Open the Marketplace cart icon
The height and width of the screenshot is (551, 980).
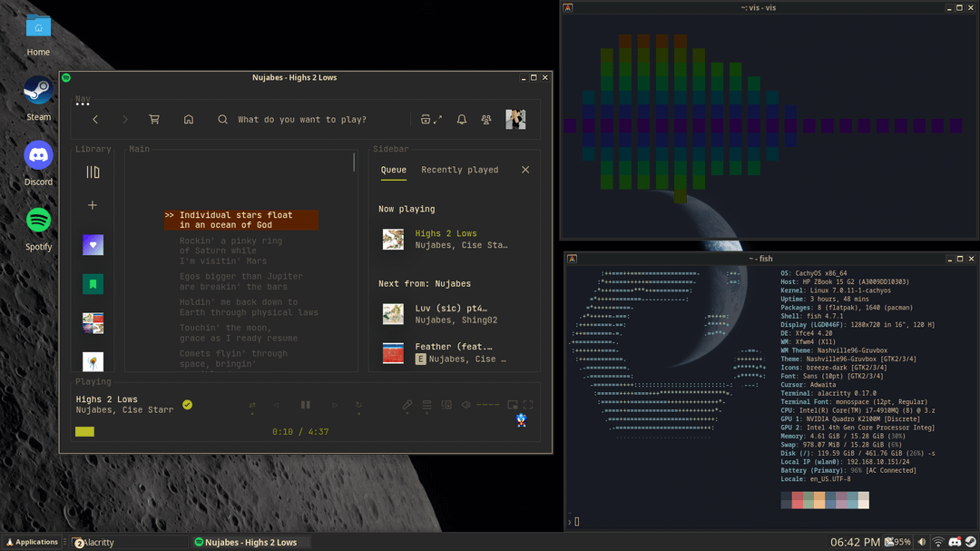pos(154,120)
